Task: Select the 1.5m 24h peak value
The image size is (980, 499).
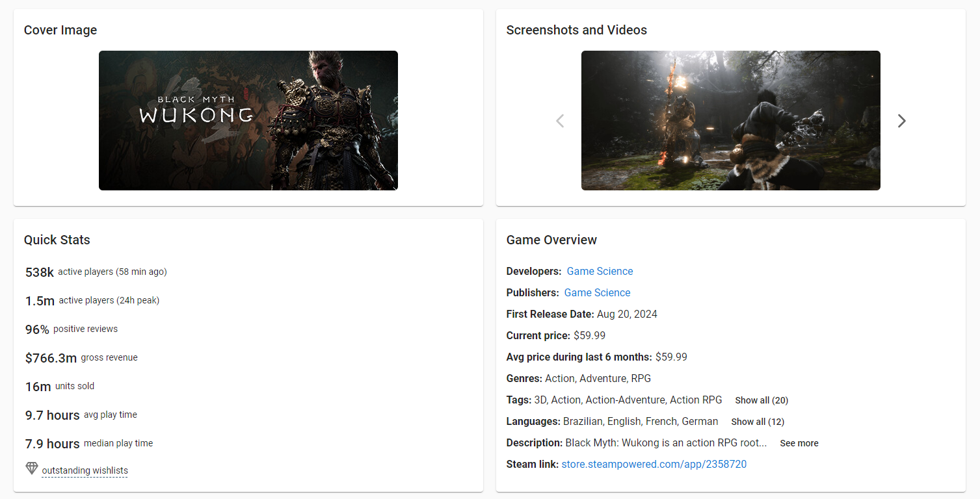Action: coord(40,301)
